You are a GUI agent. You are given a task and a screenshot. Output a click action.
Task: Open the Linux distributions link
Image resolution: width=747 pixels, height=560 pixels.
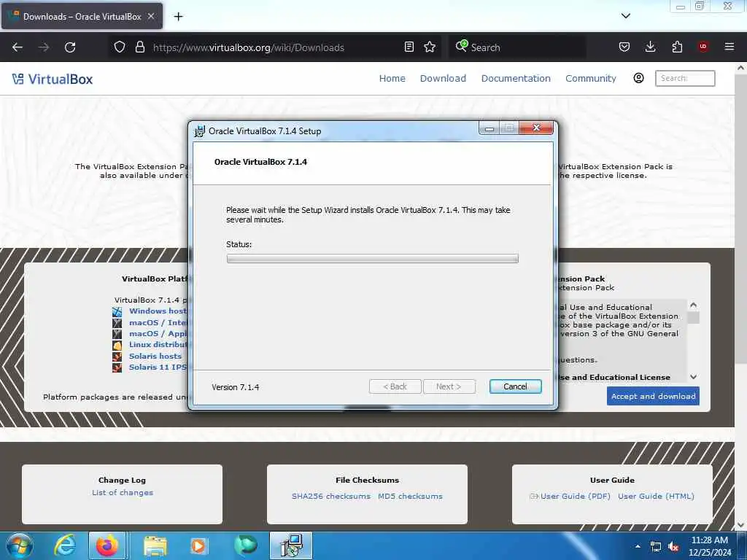[x=158, y=345]
